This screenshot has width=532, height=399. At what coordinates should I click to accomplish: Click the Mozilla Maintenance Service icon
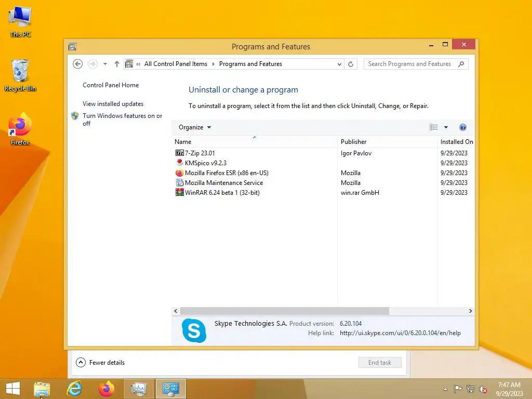[179, 182]
